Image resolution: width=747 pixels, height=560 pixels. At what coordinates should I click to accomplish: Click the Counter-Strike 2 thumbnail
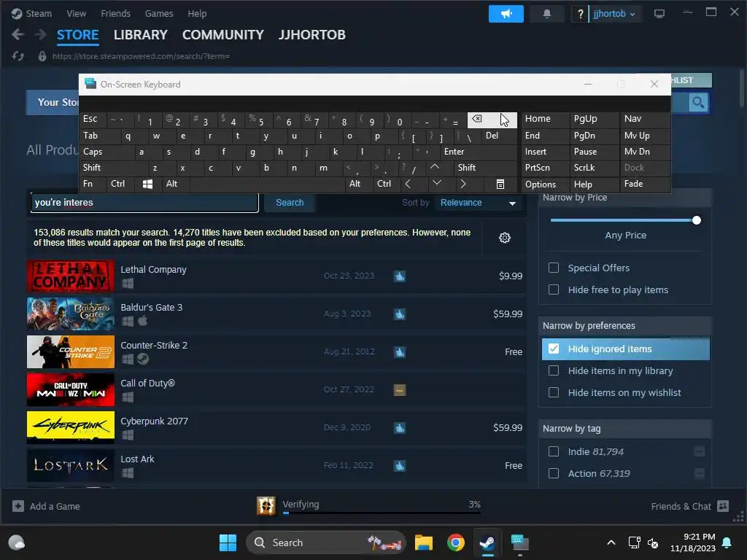click(x=71, y=352)
